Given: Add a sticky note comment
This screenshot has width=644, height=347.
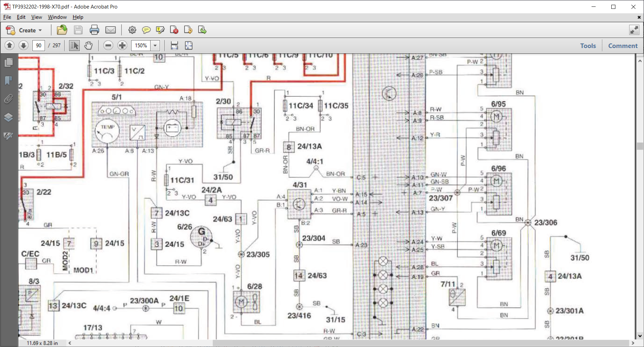Looking at the screenshot, I should 146,30.
